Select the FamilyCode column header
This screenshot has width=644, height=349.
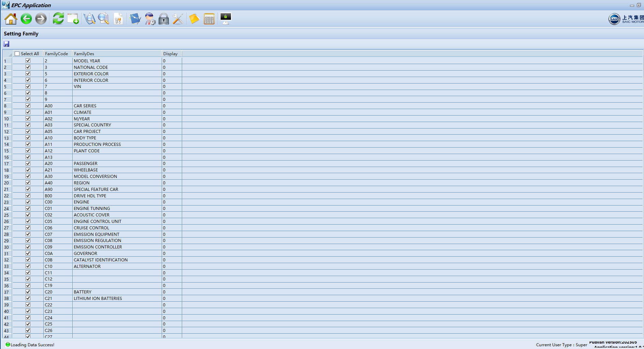pos(57,54)
